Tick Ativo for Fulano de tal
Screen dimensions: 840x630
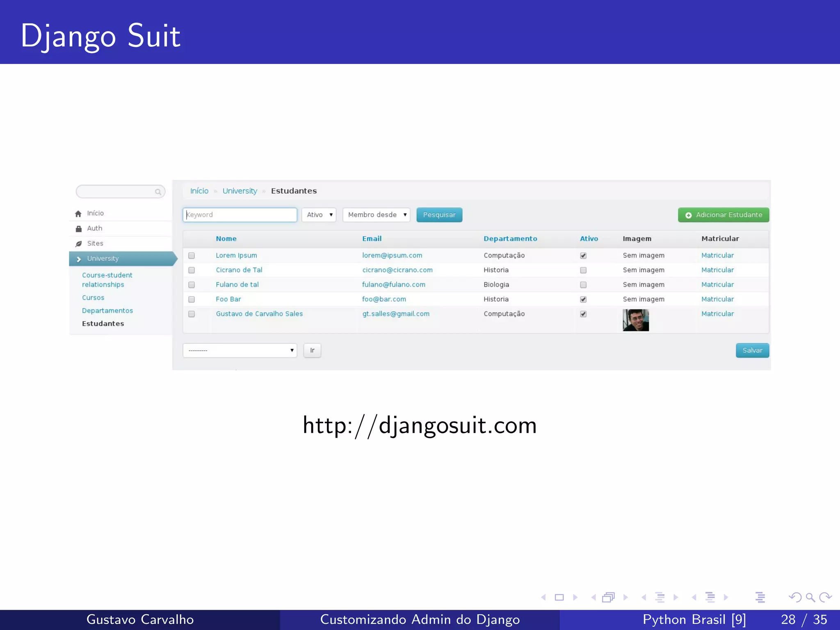tap(583, 285)
